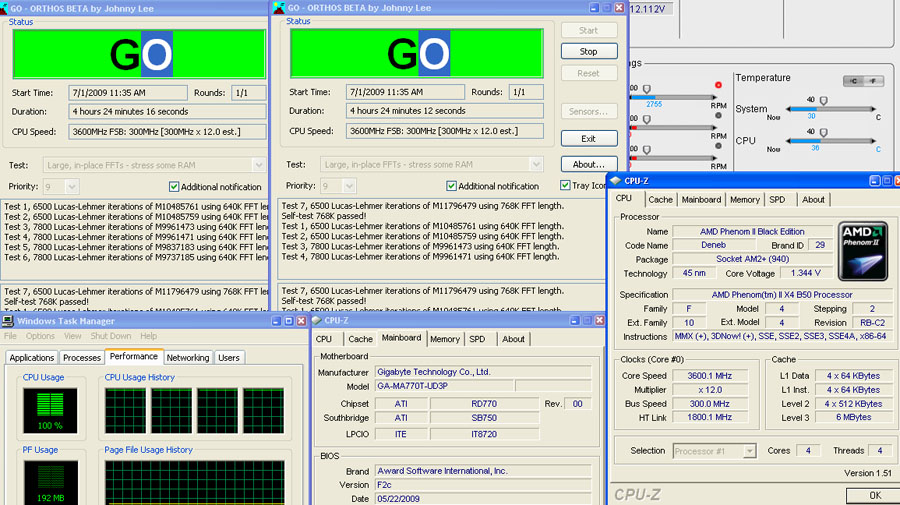Click the ORTHOS app icon in the front window's title bar
The image size is (900, 505).
point(279,7)
